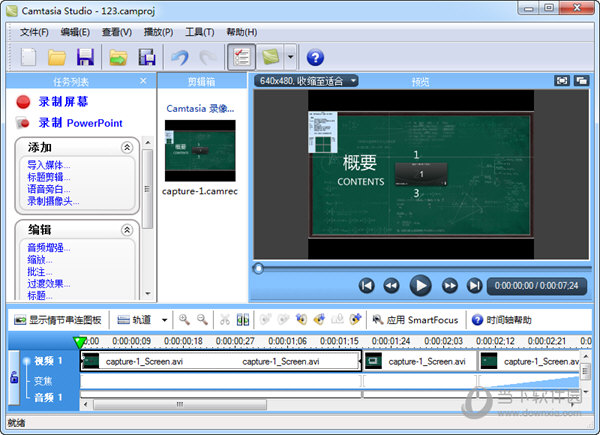Open the dropdown arrow beside view icon
The height and width of the screenshot is (435, 600).
point(290,57)
